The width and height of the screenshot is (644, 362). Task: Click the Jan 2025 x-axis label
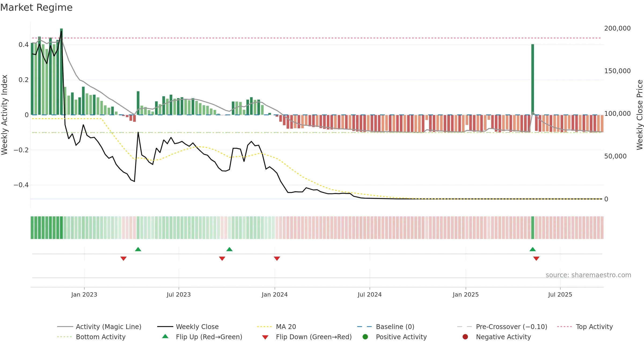(466, 295)
